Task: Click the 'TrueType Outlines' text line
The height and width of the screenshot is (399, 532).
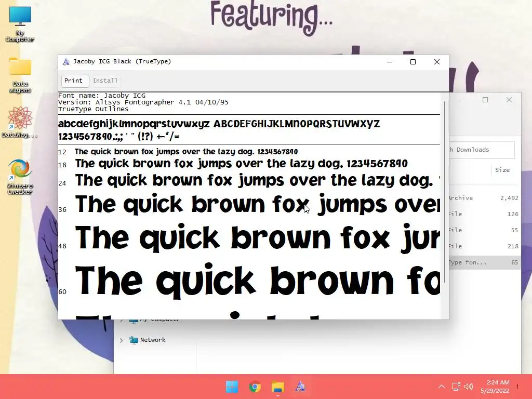Action: pyautogui.click(x=94, y=109)
